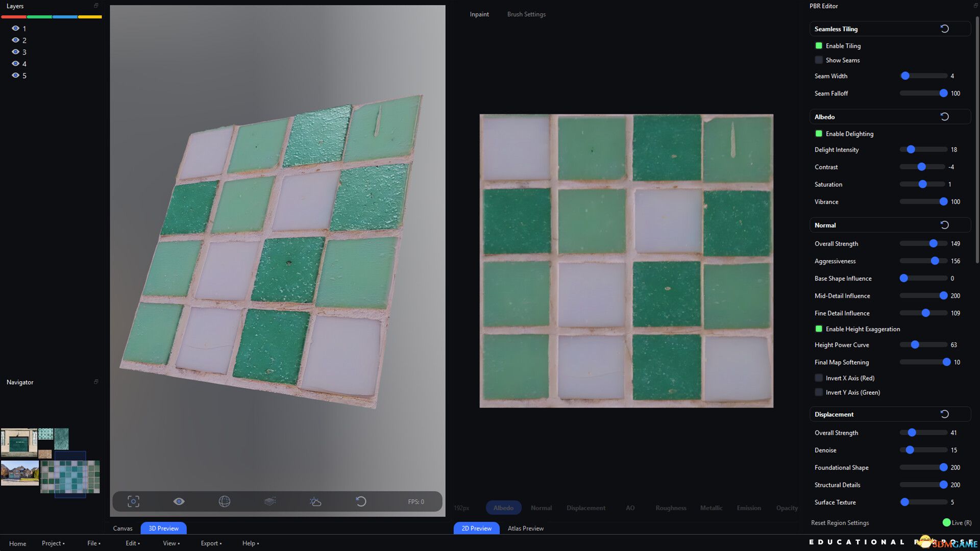Open the Export menu
The width and height of the screenshot is (980, 551).
click(210, 543)
